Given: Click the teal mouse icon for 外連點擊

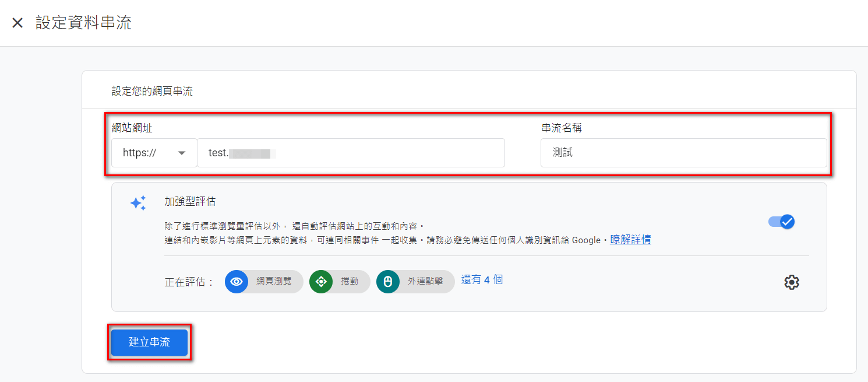Looking at the screenshot, I should click(388, 282).
